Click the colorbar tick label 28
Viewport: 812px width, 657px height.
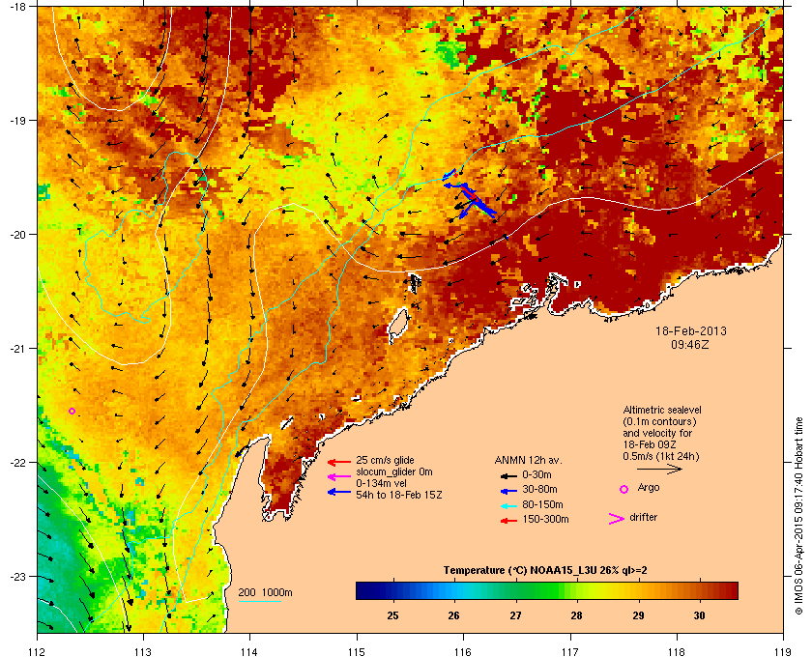pyautogui.click(x=576, y=615)
